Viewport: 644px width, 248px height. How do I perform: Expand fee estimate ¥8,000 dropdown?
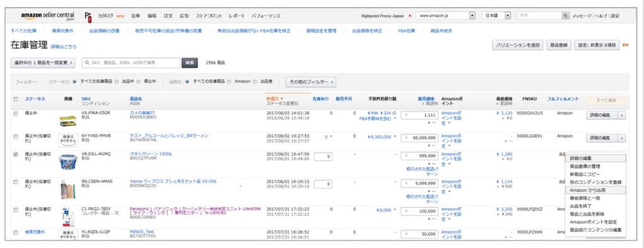click(395, 210)
